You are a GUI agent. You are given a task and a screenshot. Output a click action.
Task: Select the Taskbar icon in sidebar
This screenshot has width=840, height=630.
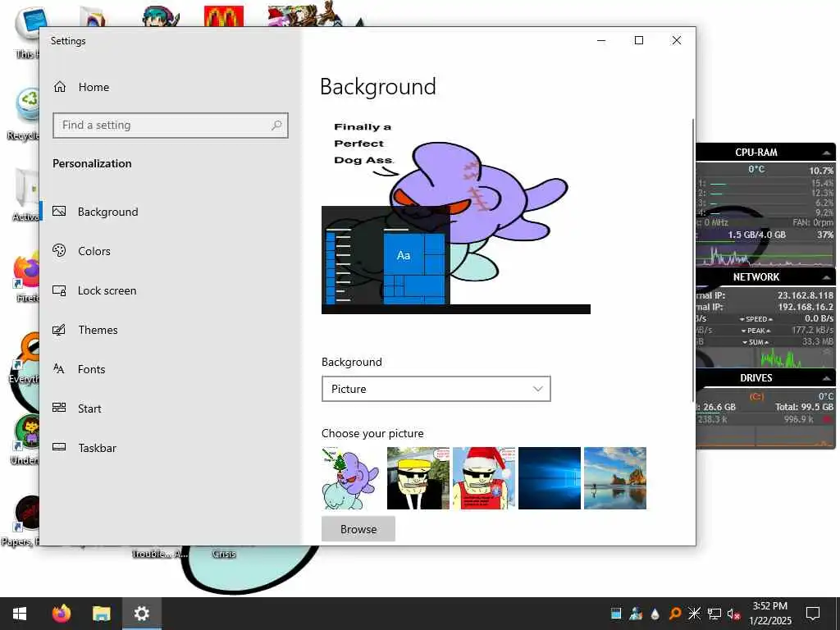[59, 447]
